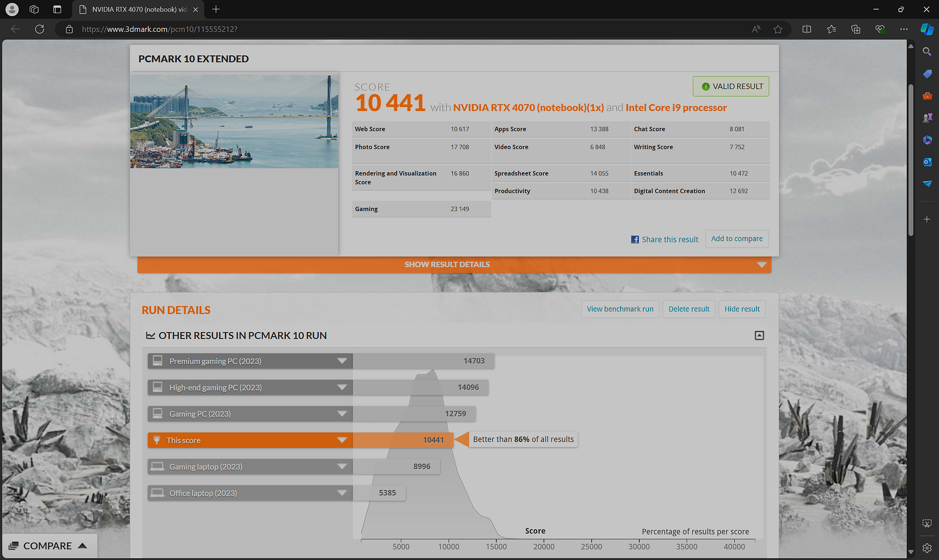Viewport: 939px width, 560px height.
Task: Toggle split screen view
Action: (x=807, y=29)
